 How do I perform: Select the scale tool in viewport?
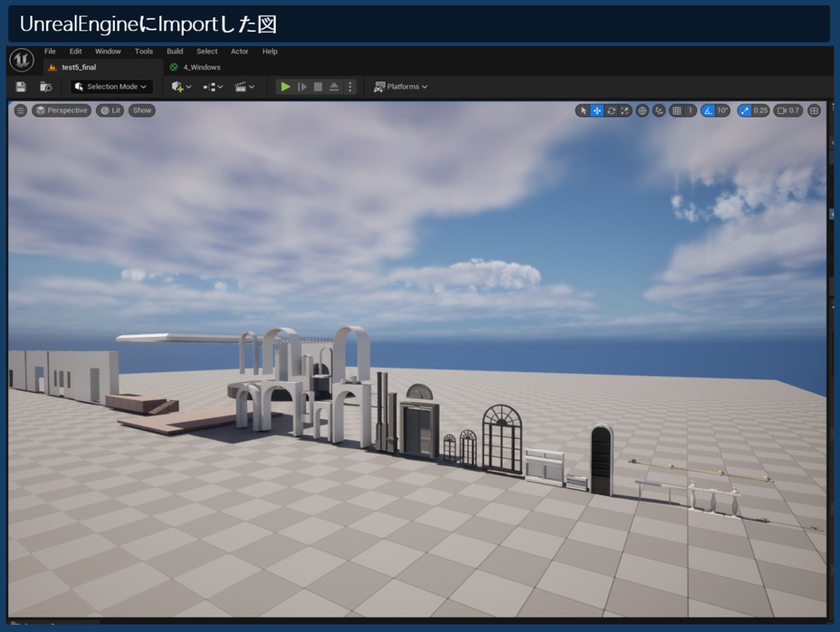click(x=624, y=111)
